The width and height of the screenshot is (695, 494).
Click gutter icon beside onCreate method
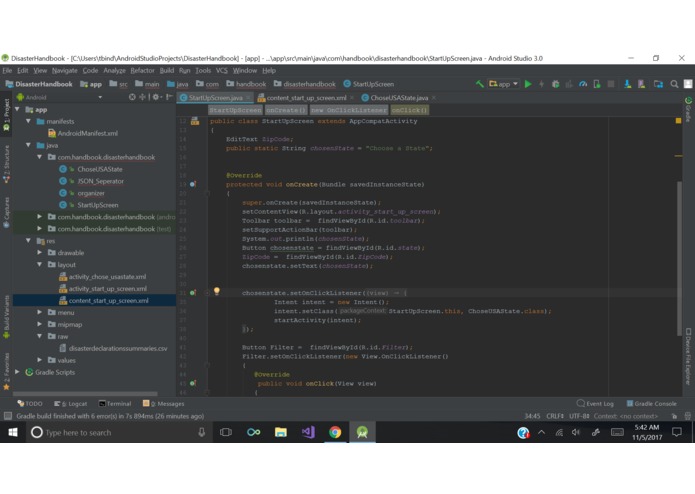point(193,184)
